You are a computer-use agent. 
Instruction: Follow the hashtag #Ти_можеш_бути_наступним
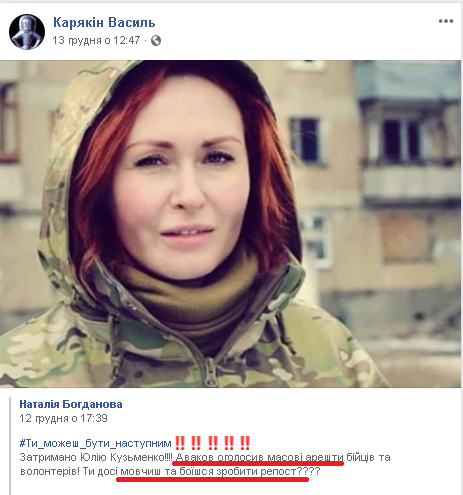(95, 443)
